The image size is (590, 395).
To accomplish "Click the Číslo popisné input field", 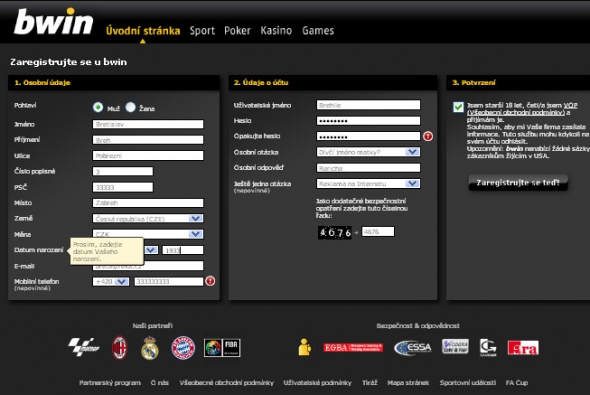I will (x=123, y=171).
